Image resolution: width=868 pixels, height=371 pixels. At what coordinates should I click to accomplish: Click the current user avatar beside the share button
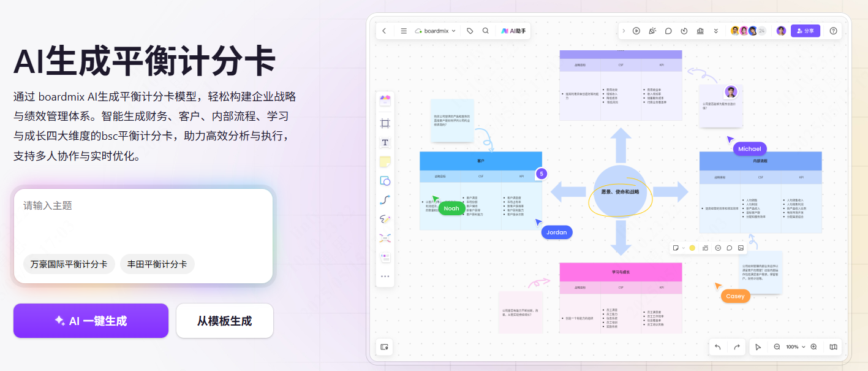click(781, 31)
